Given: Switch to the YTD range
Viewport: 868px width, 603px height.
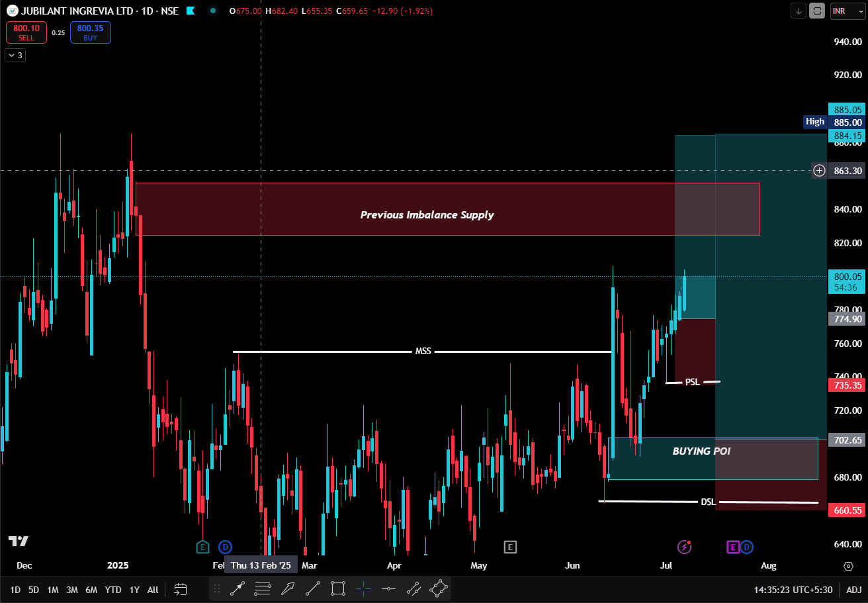Looking at the screenshot, I should point(113,589).
